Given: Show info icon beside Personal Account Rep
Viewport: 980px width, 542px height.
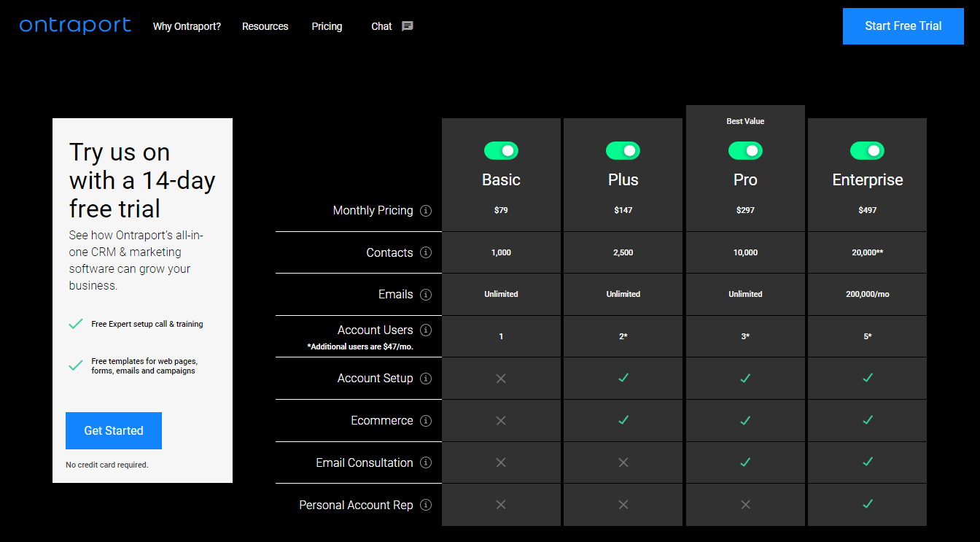Looking at the screenshot, I should pyautogui.click(x=426, y=505).
